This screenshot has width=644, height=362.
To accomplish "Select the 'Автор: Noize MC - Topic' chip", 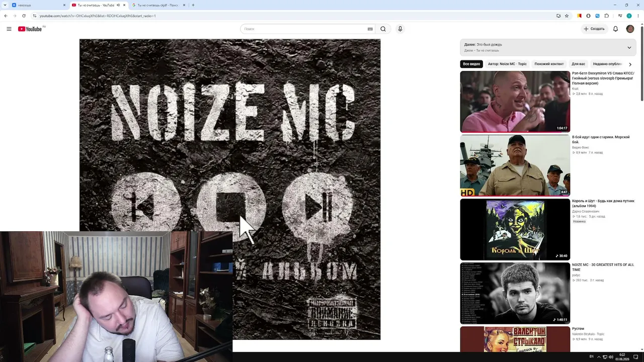I will coord(507,64).
